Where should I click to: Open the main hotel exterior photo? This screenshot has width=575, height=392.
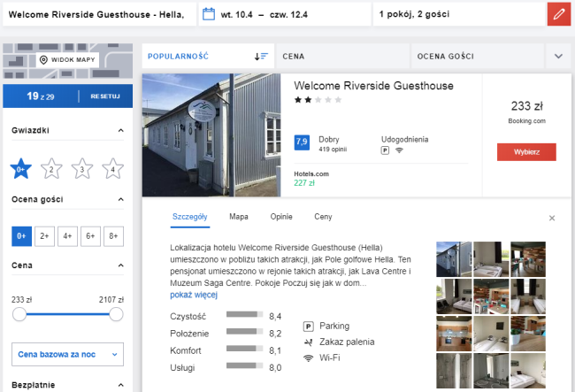tap(211, 135)
